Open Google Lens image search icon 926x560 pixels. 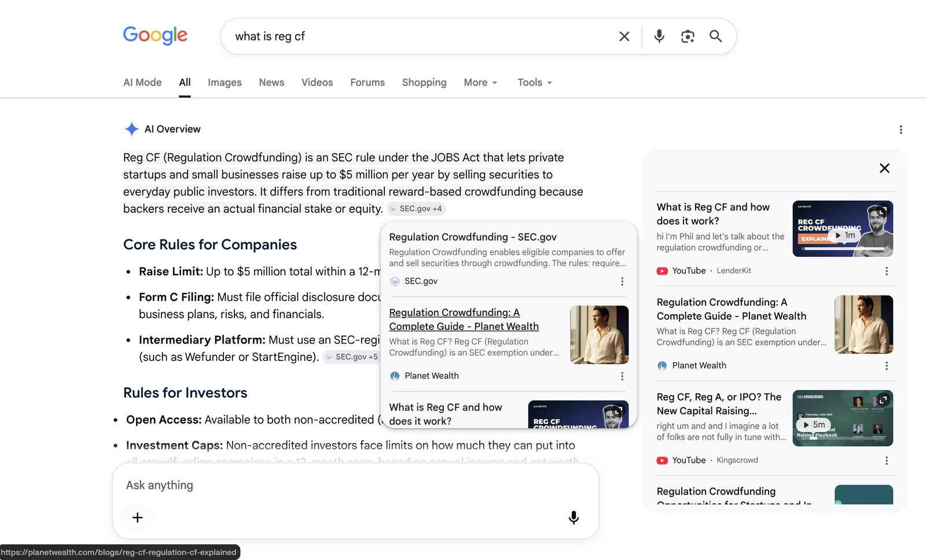[x=688, y=36]
